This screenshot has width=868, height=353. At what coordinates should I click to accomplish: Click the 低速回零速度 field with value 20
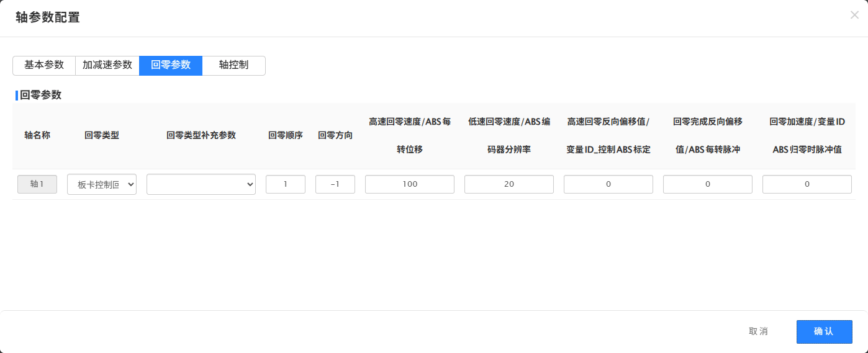(x=509, y=184)
